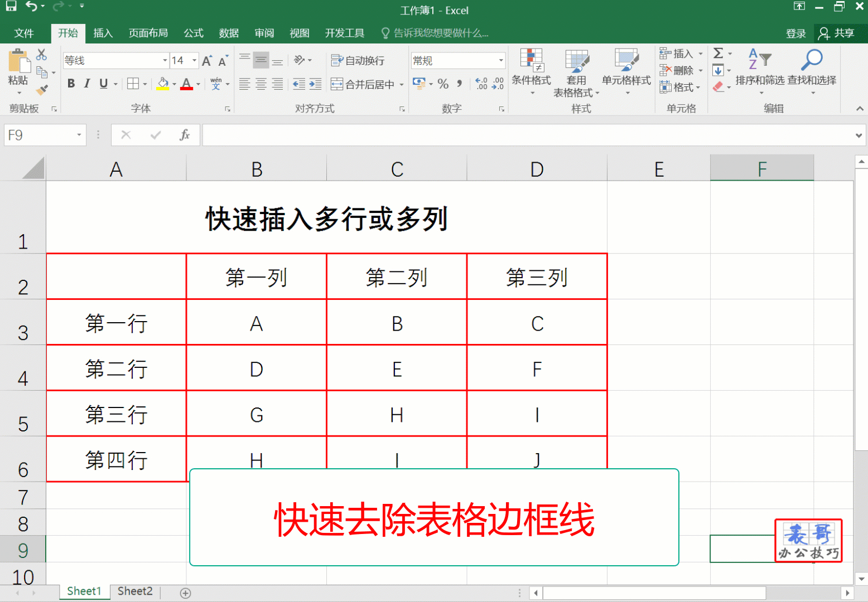Click the Borders icon
Image resolution: width=868 pixels, height=602 pixels.
[133, 84]
